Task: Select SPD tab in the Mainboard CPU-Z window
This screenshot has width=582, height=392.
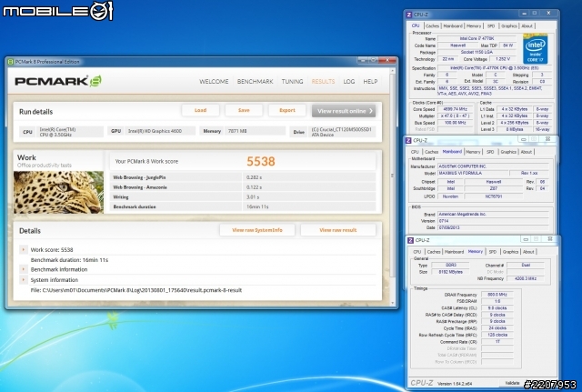Action: pyautogui.click(x=490, y=152)
